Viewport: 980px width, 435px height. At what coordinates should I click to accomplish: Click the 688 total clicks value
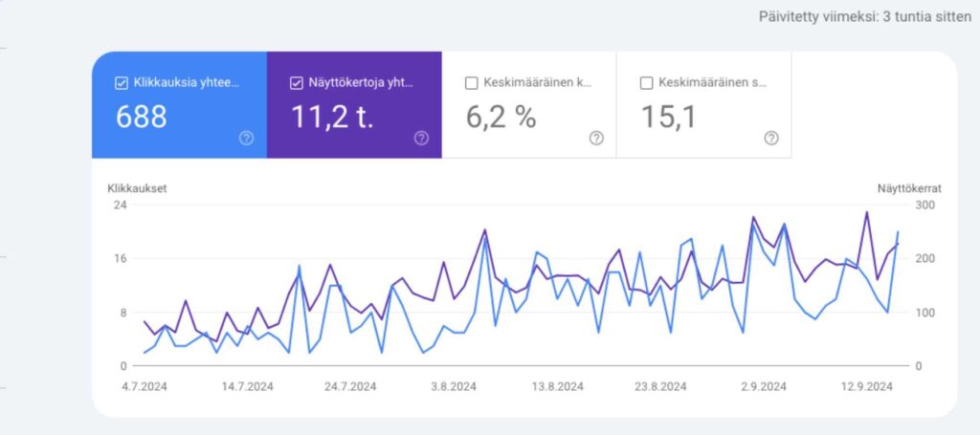click(142, 118)
